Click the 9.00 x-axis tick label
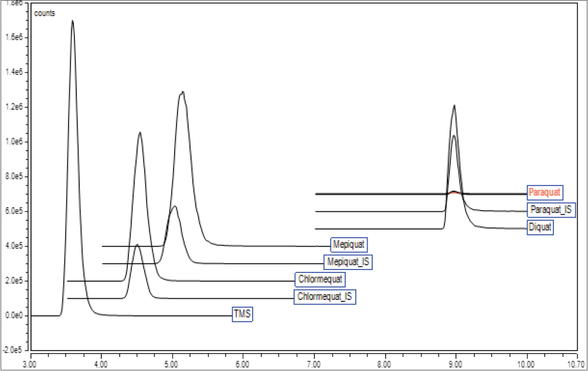The width and height of the screenshot is (588, 371). [456, 364]
